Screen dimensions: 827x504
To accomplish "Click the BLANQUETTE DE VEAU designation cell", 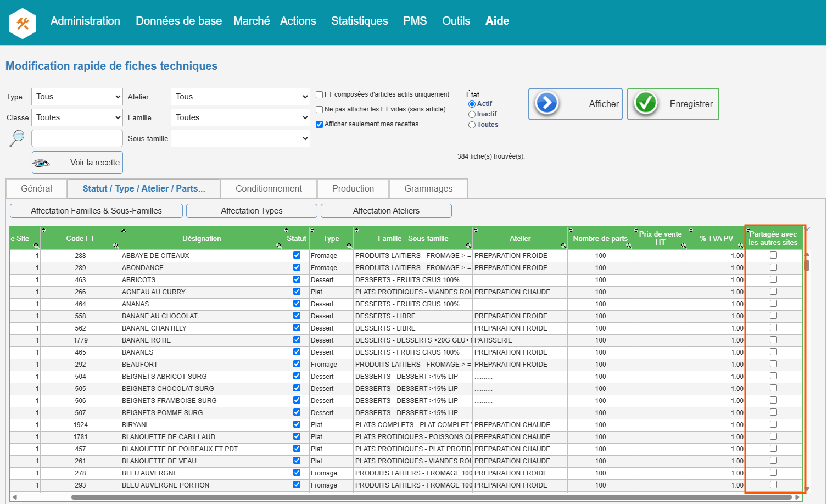I will (x=202, y=461).
